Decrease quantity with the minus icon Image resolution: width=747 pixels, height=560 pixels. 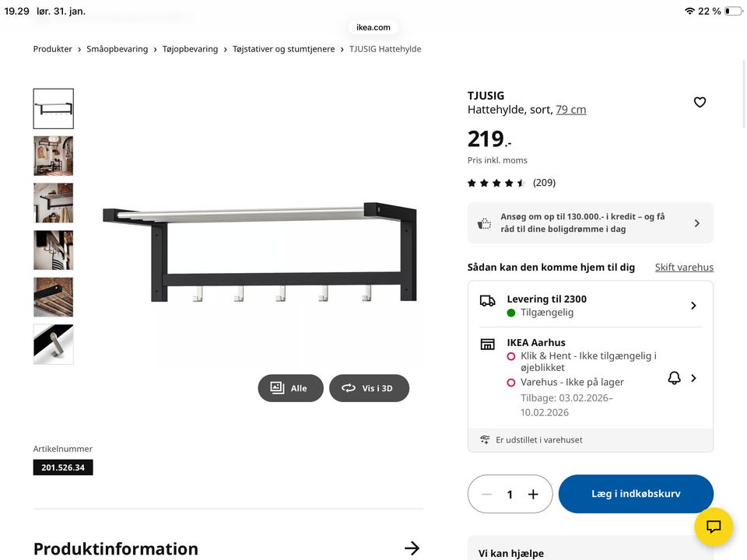click(487, 494)
